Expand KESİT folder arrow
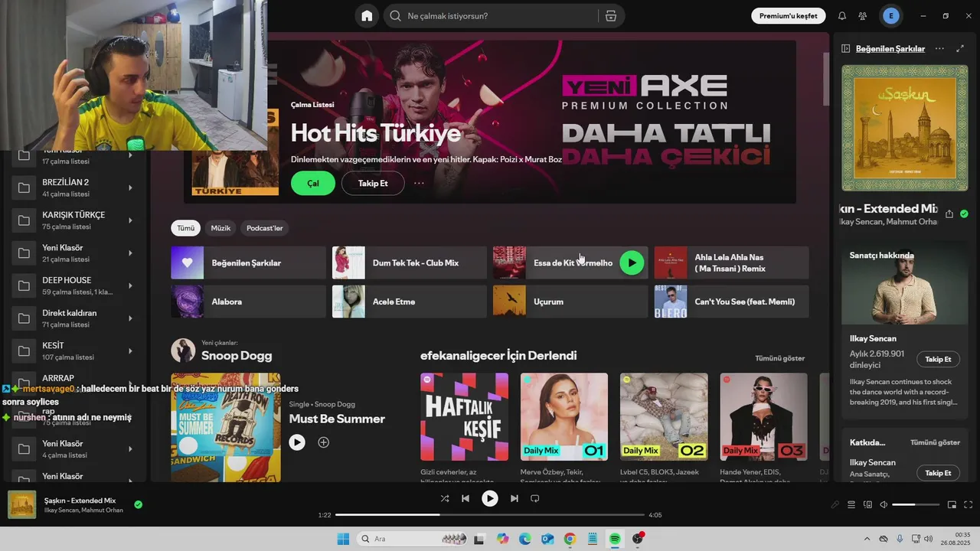The width and height of the screenshot is (980, 551). 130,350
